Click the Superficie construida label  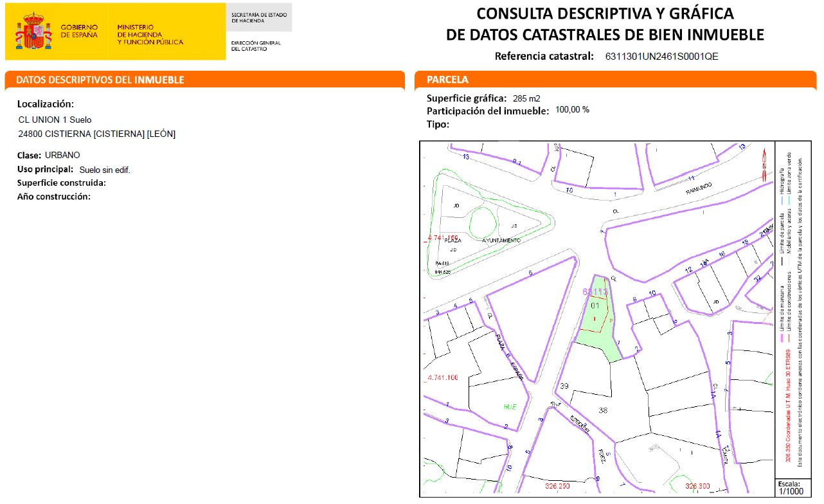(x=62, y=183)
